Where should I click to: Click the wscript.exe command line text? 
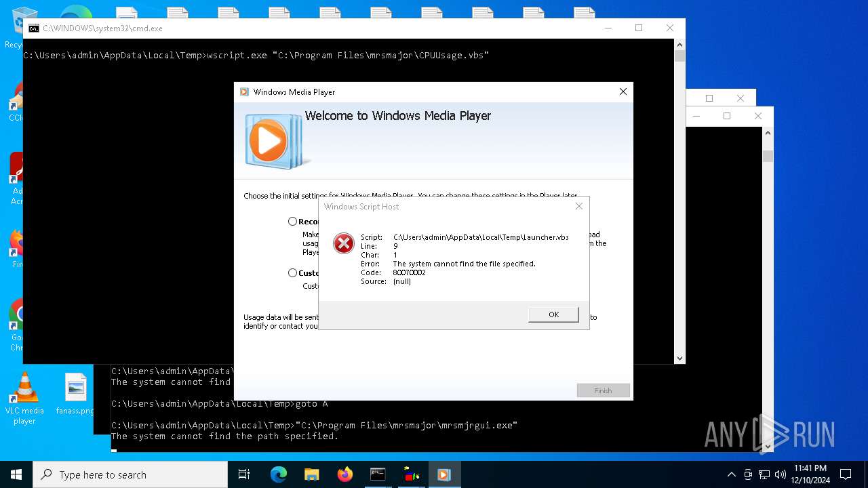pyautogui.click(x=348, y=55)
